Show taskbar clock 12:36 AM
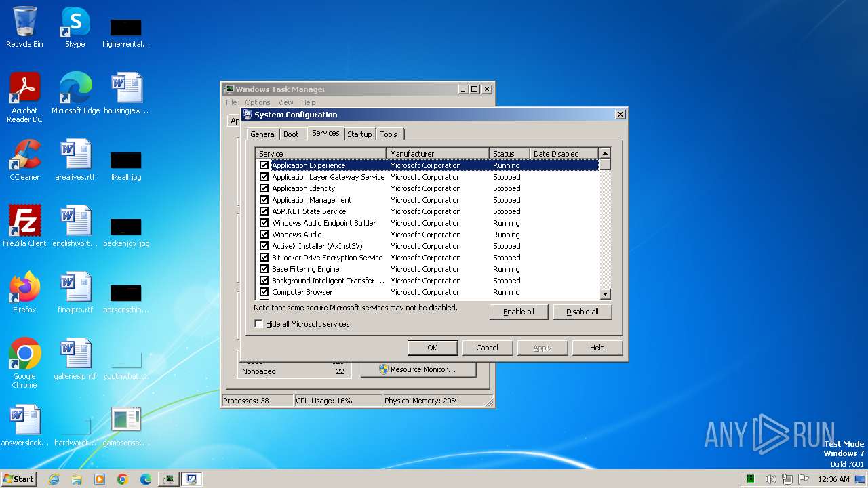Image resolution: width=868 pixels, height=488 pixels. [x=833, y=479]
